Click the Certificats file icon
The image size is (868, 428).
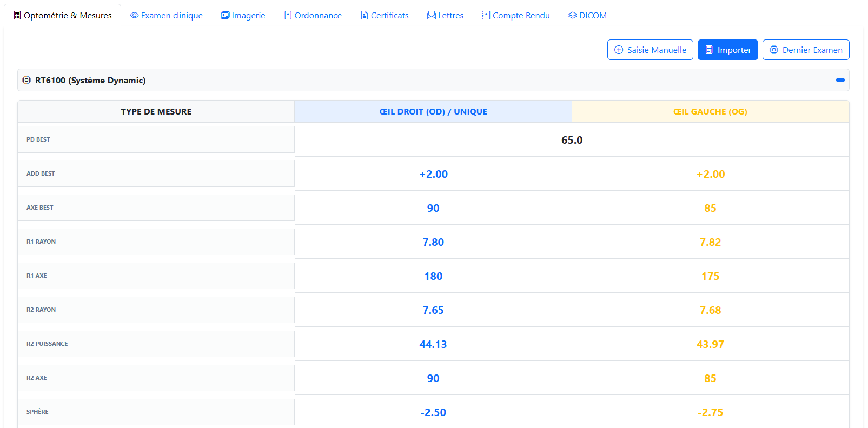pos(365,16)
